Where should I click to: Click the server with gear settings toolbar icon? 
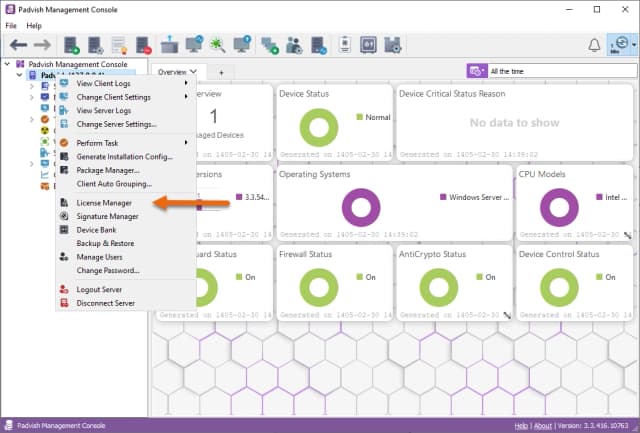coord(96,45)
